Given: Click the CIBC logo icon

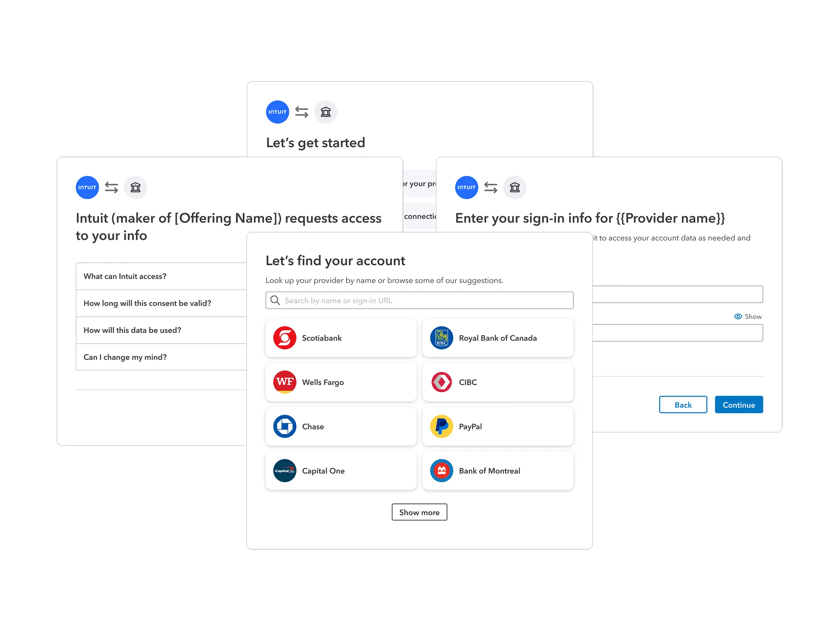Looking at the screenshot, I should [442, 382].
